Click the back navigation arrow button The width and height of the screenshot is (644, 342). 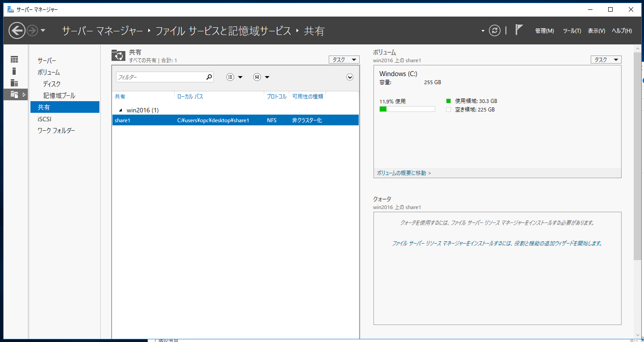click(17, 30)
